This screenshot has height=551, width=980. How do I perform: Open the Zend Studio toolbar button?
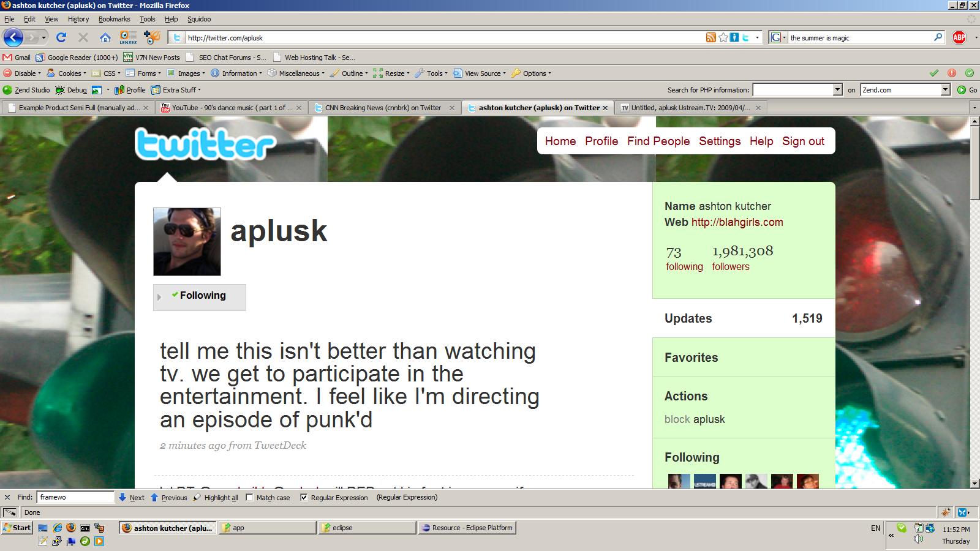coord(26,90)
